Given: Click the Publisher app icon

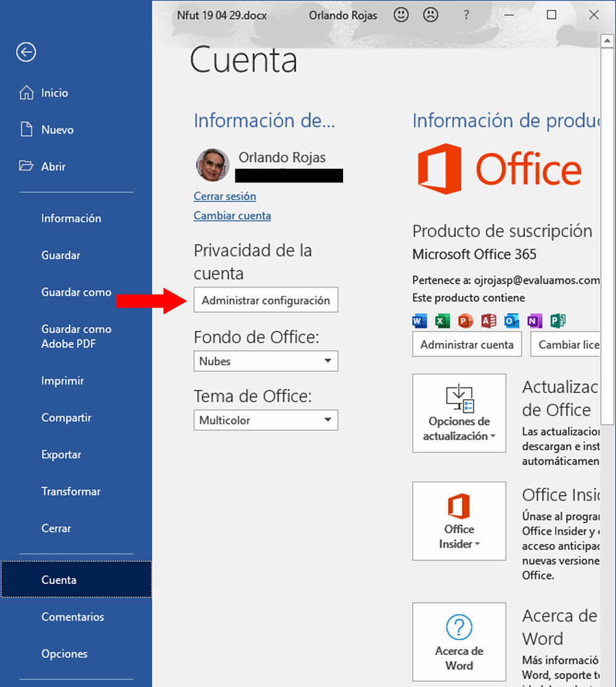Looking at the screenshot, I should [557, 321].
